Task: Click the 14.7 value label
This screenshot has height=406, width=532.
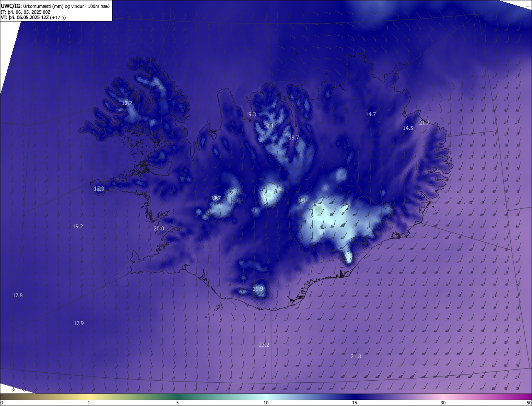Action: (x=371, y=114)
